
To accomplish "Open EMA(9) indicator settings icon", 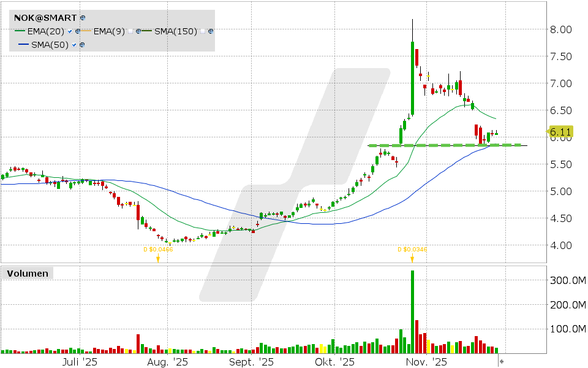I will (138, 31).
